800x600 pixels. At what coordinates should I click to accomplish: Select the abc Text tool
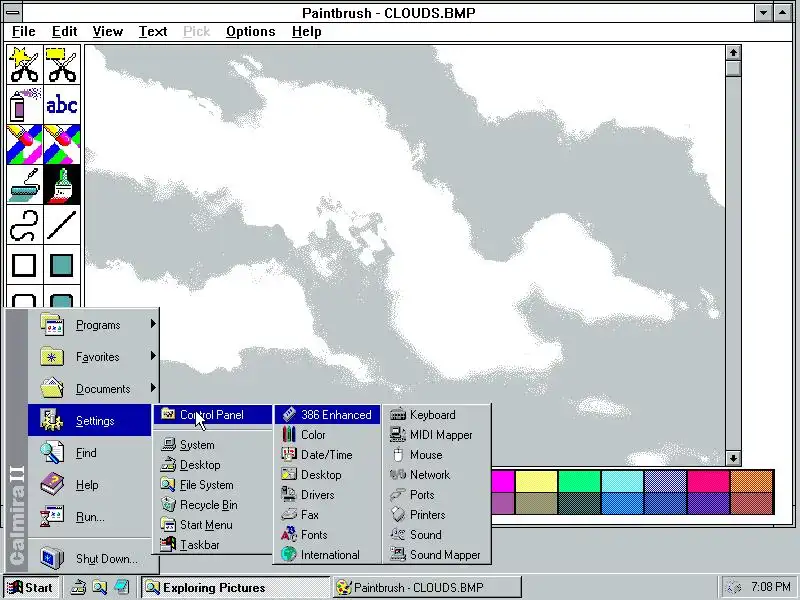tap(62, 105)
